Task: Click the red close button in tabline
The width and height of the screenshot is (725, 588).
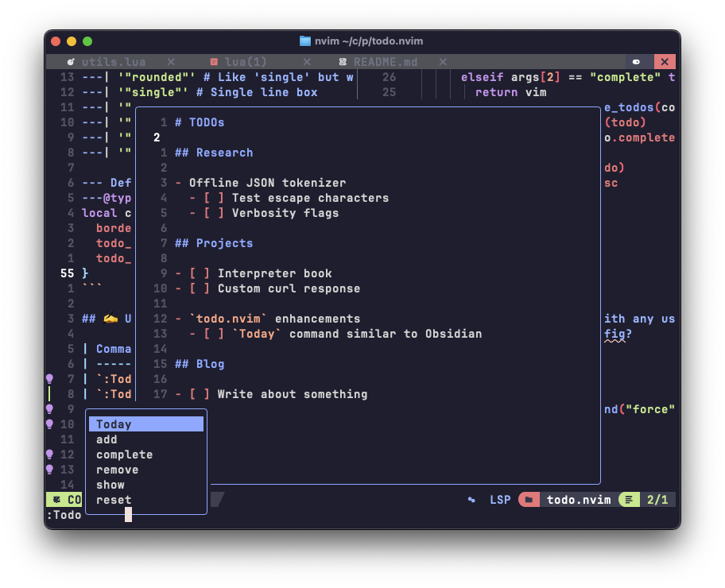Action: tap(665, 61)
